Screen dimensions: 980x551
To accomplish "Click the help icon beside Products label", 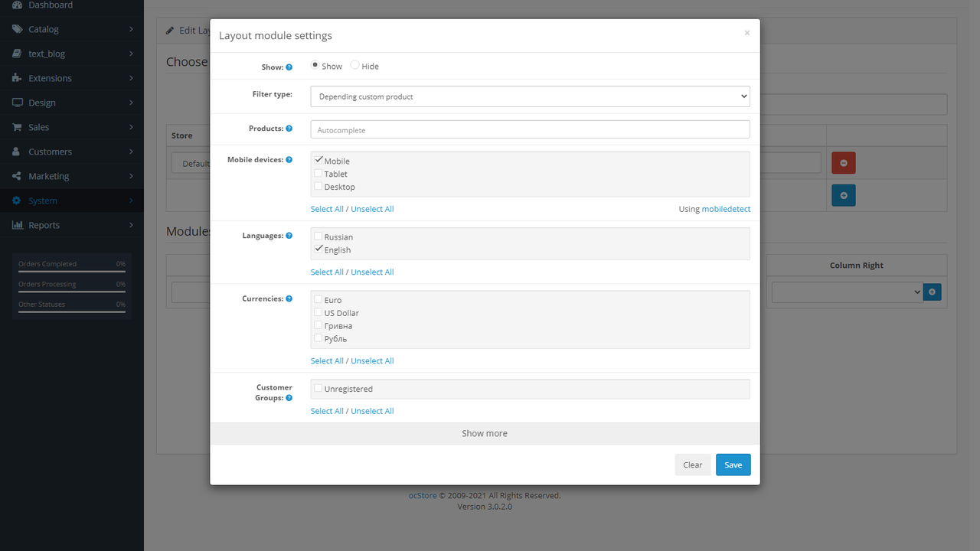I will pos(289,129).
